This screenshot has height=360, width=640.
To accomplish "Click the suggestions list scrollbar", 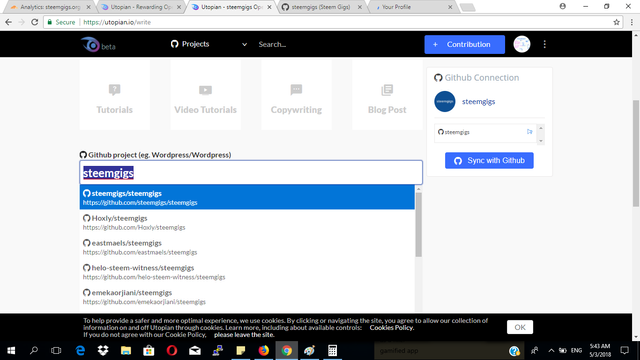I will pyautogui.click(x=418, y=224).
